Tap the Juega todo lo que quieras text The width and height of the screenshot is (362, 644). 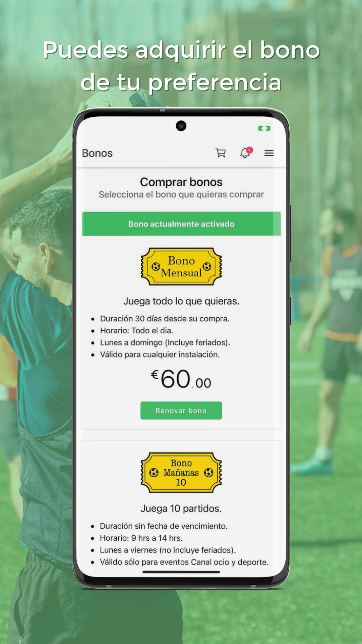pyautogui.click(x=181, y=301)
